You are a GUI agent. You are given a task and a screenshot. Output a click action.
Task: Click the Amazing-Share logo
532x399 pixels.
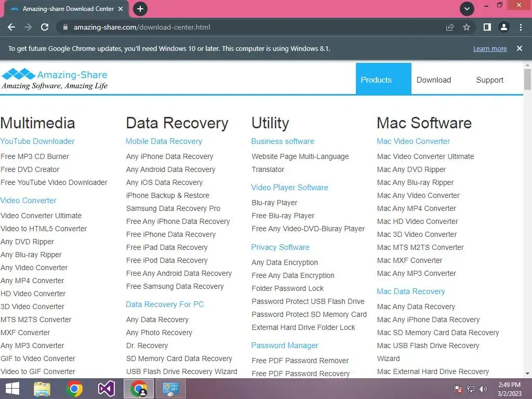click(x=54, y=79)
